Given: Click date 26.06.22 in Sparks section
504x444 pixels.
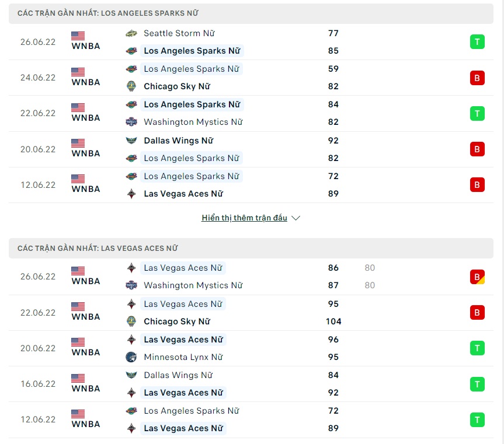Looking at the screenshot, I should [x=38, y=42].
